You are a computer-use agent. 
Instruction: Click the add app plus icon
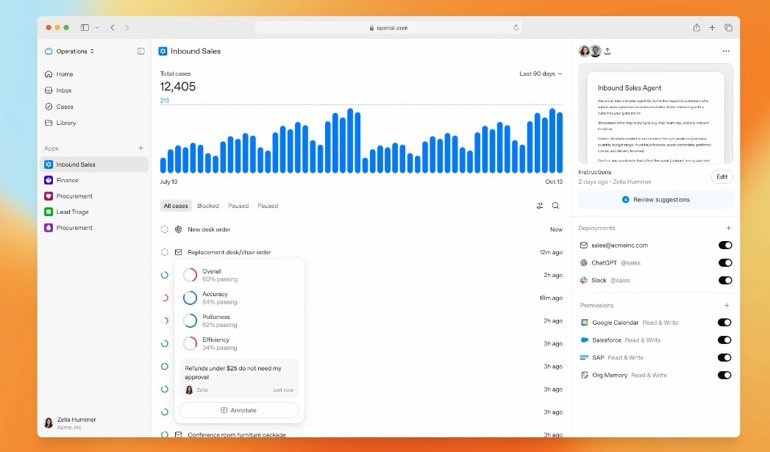[141, 148]
